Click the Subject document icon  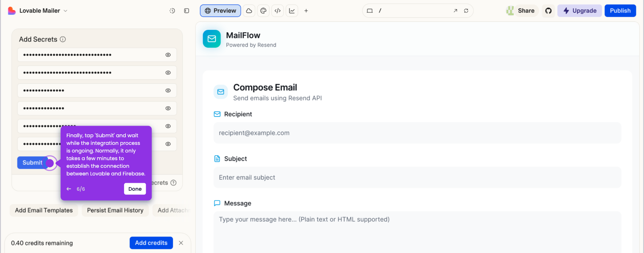tap(217, 159)
